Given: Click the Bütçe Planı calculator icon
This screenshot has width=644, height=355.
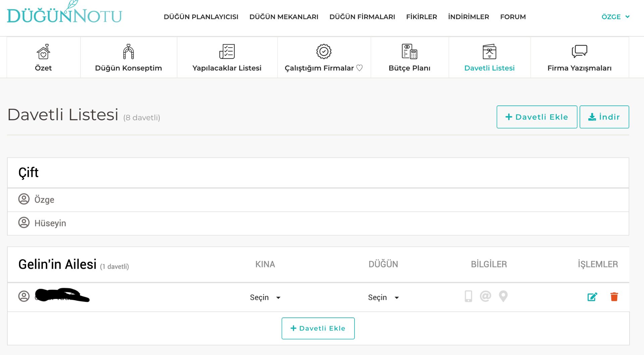Looking at the screenshot, I should click(409, 52).
